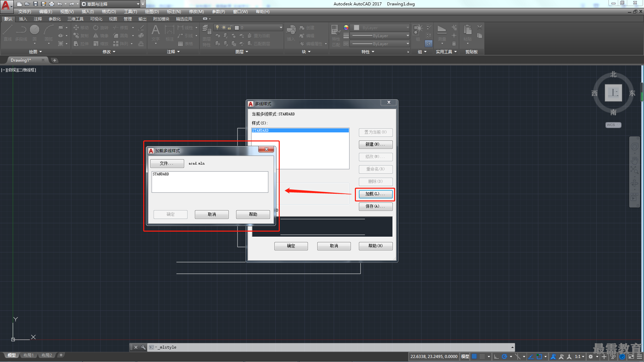Click 新建(N)... in the 多线样式 dialog
Image resolution: width=644 pixels, height=362 pixels.
[376, 144]
